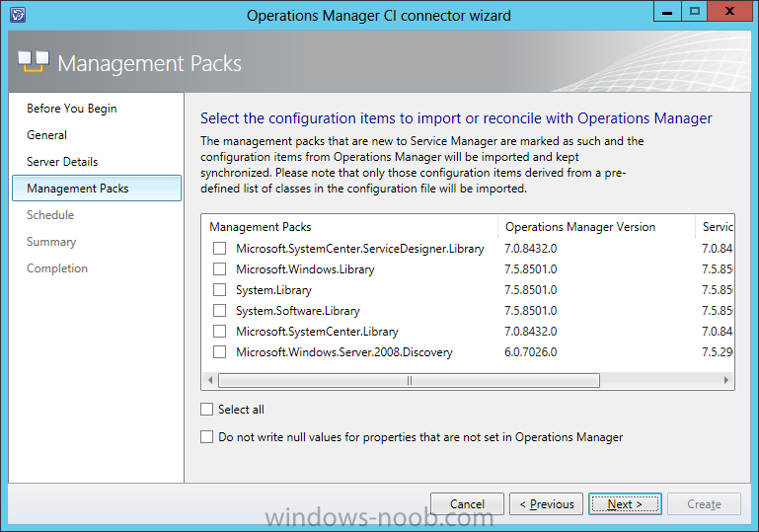Jump to the Summary step
Image resolution: width=759 pixels, height=532 pixels.
[x=51, y=242]
